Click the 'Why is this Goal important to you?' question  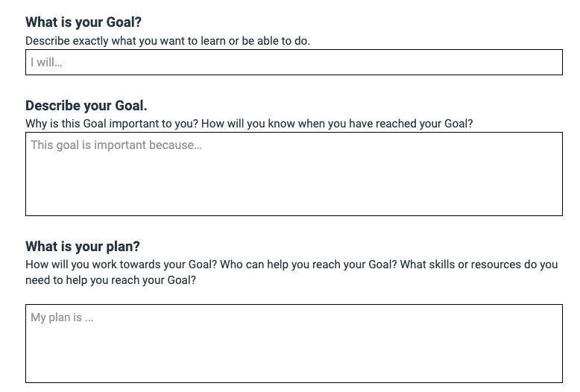pyautogui.click(x=109, y=124)
